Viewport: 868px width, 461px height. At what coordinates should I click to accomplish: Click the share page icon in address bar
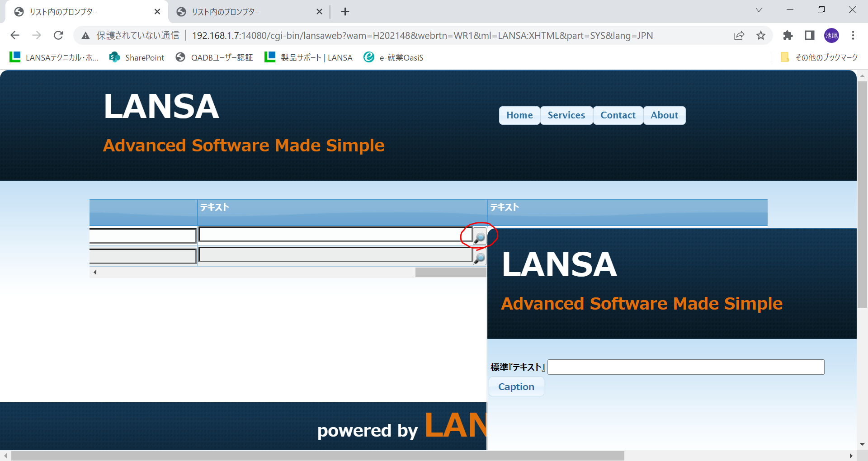tap(739, 35)
